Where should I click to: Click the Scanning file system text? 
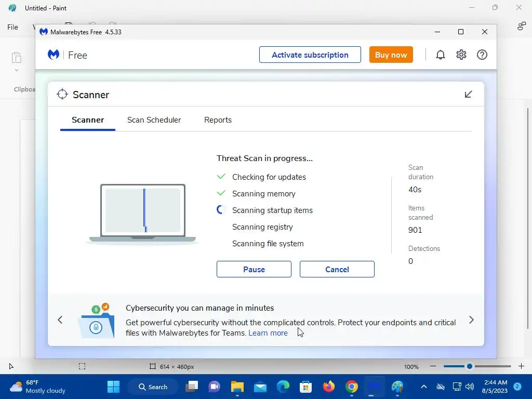click(268, 244)
